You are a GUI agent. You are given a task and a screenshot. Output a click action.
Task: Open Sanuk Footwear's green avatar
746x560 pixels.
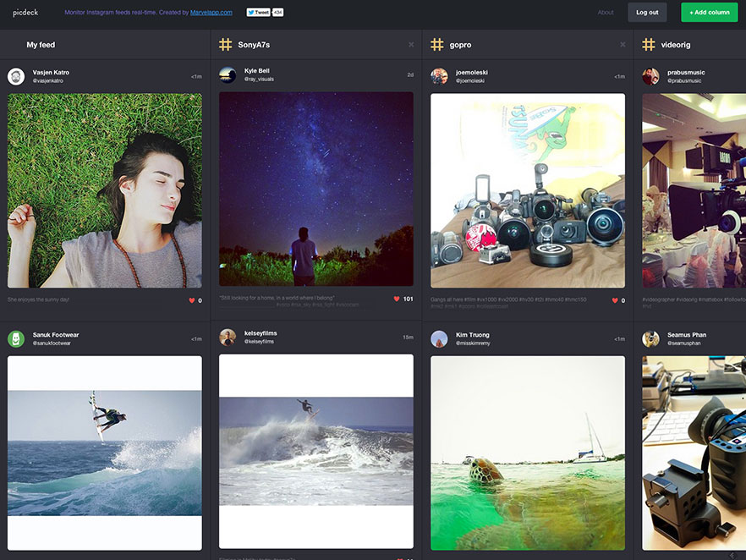tap(16, 338)
